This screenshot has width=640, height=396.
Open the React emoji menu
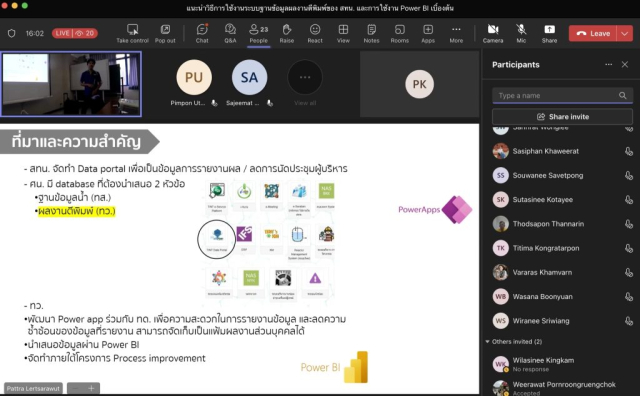tap(315, 33)
